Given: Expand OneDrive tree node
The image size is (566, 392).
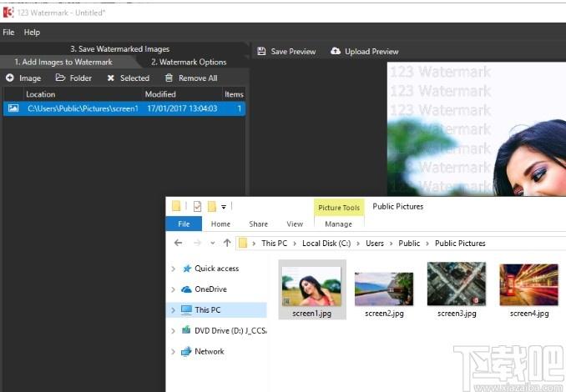Looking at the screenshot, I should [x=174, y=289].
